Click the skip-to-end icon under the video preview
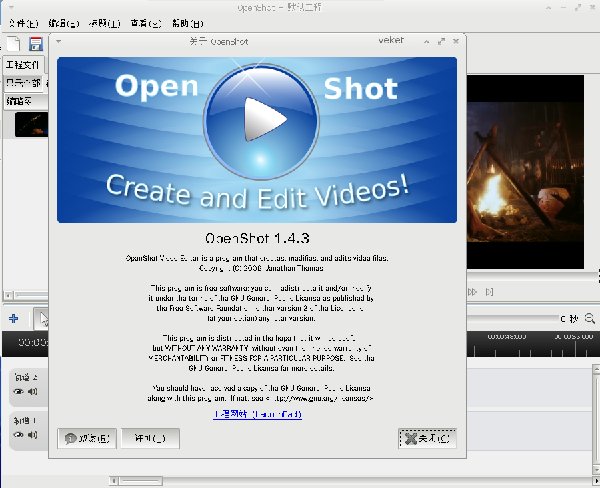 489,292
